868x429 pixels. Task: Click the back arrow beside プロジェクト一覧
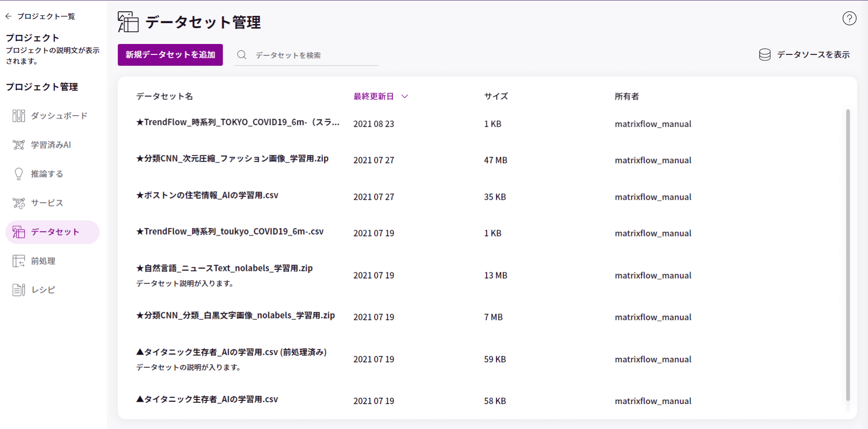tap(9, 16)
